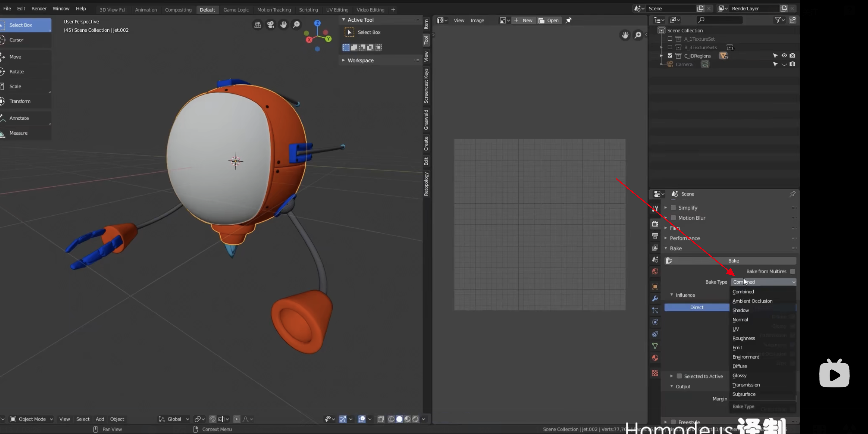The image size is (868, 434).
Task: Expand the B_3TextureSets collection
Action: point(661,47)
